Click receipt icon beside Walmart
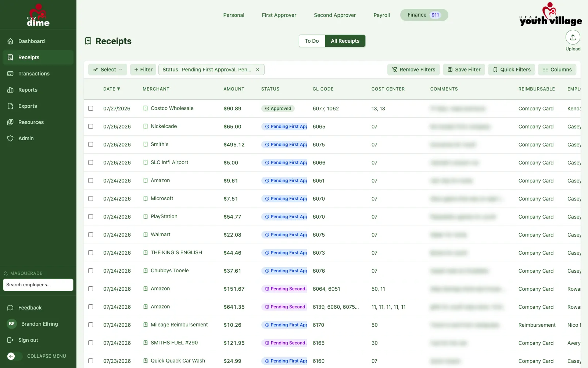Image resolution: width=588 pixels, height=368 pixels. 146,234
